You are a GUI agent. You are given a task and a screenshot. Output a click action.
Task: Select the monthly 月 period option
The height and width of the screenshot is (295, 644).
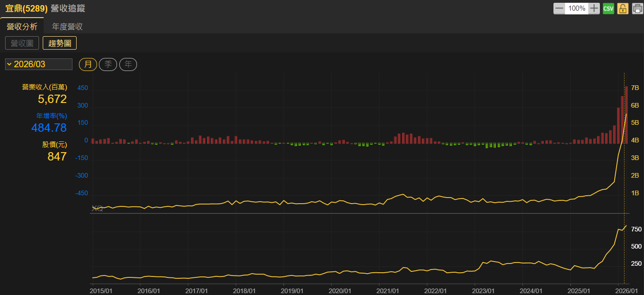point(88,64)
